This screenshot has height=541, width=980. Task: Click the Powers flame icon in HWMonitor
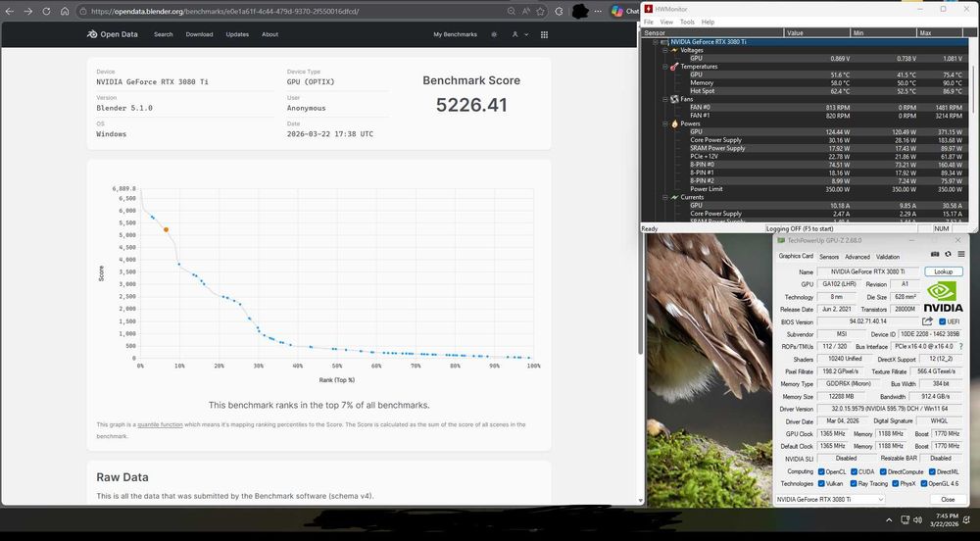pyautogui.click(x=674, y=123)
